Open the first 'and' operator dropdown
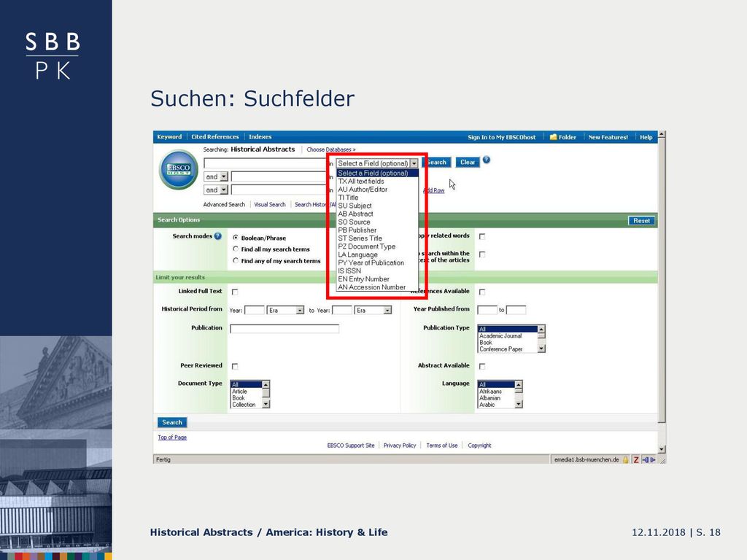Screen dimensions: 747x560 pyautogui.click(x=223, y=176)
